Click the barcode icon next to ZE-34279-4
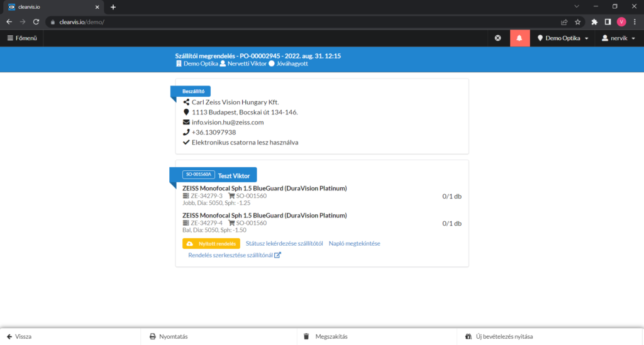 (186, 223)
